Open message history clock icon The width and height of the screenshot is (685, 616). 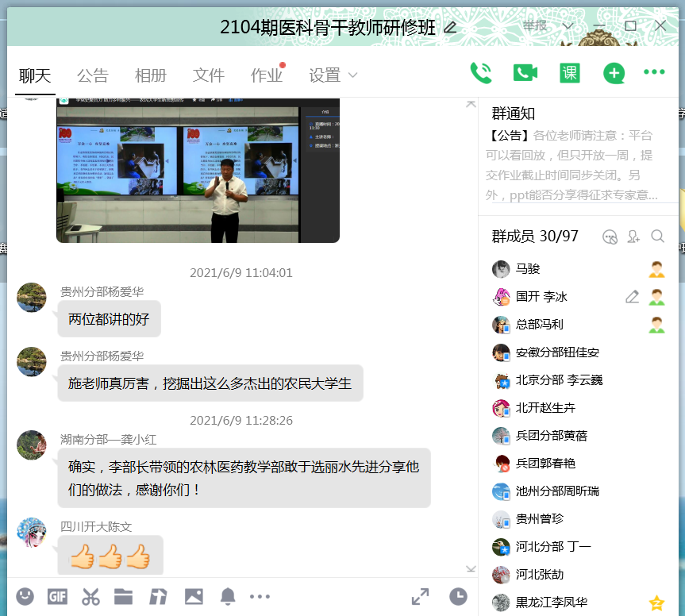458,595
